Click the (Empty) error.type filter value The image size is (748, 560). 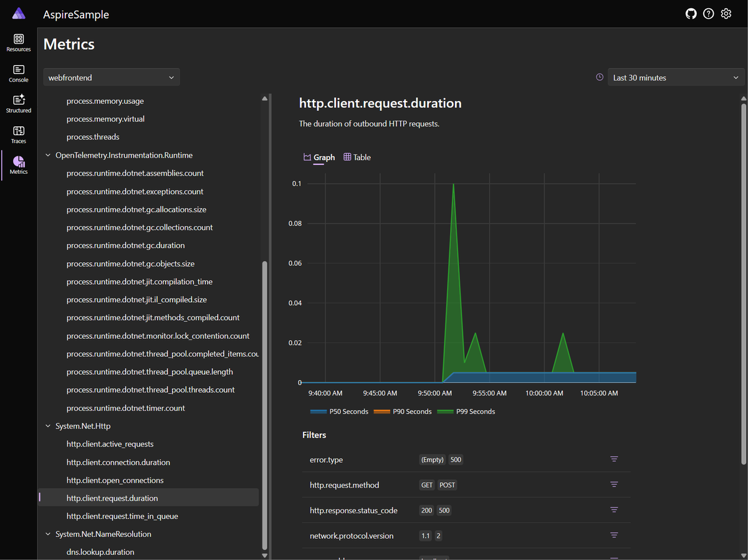click(x=432, y=460)
